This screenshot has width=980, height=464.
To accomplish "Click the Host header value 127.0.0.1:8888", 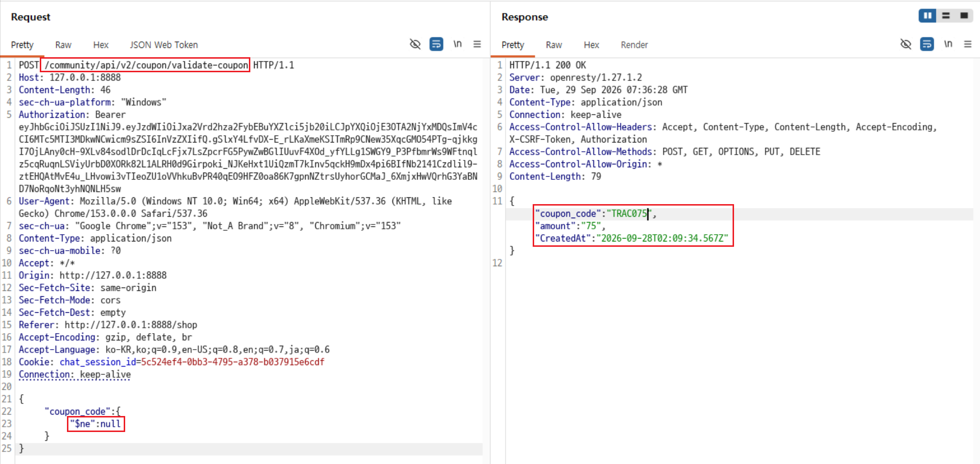I will (x=85, y=77).
